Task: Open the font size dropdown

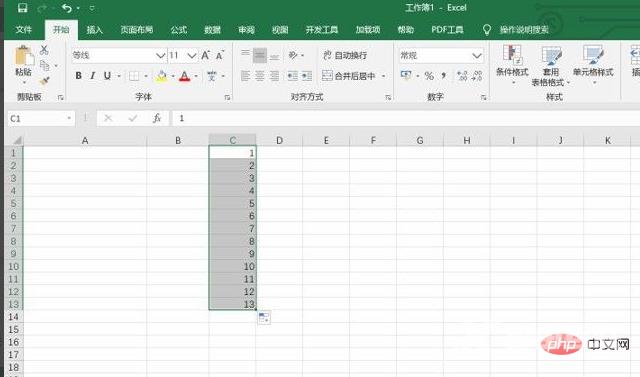Action: pyautogui.click(x=192, y=55)
